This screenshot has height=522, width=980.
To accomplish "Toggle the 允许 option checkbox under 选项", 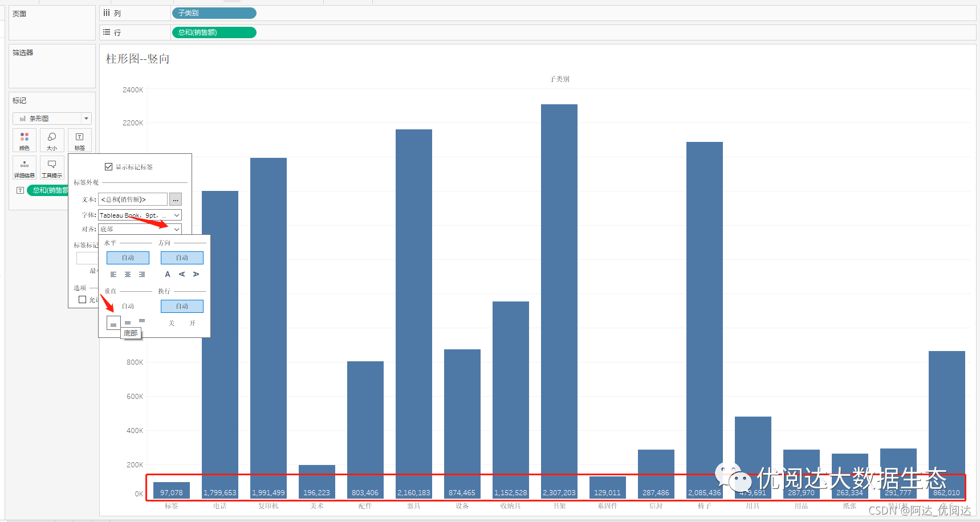I will [x=83, y=299].
